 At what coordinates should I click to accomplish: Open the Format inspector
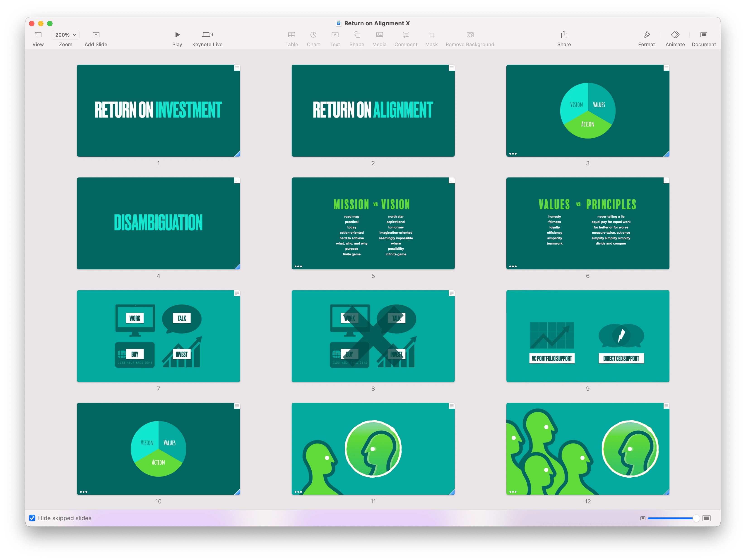tap(646, 39)
